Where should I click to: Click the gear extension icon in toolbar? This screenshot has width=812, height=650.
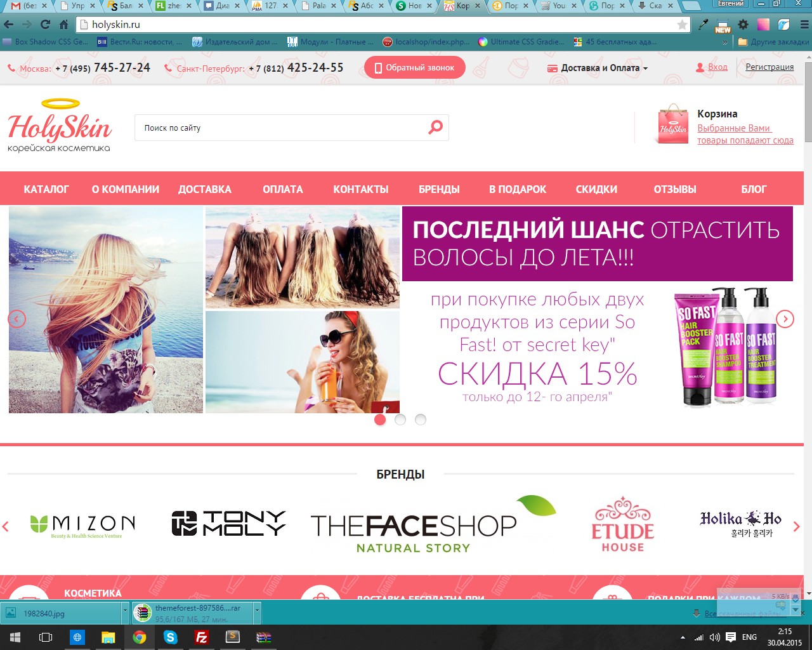coord(743,25)
